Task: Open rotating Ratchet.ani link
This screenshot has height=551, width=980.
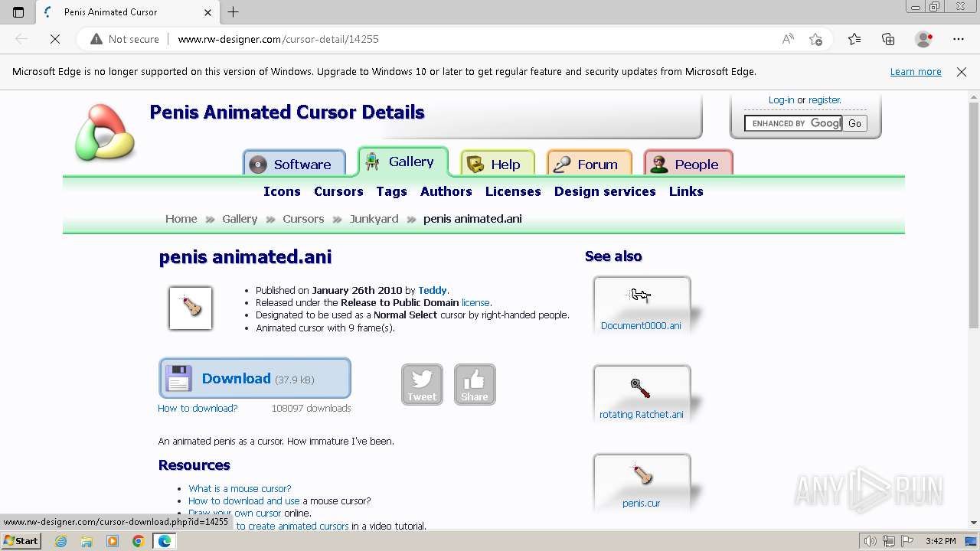Action: pos(642,415)
